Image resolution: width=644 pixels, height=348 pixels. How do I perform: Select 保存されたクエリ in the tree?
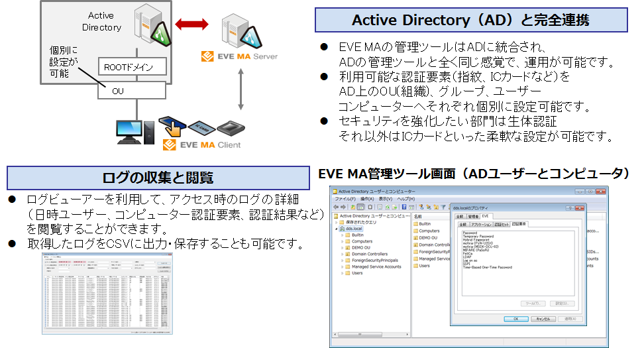click(357, 222)
